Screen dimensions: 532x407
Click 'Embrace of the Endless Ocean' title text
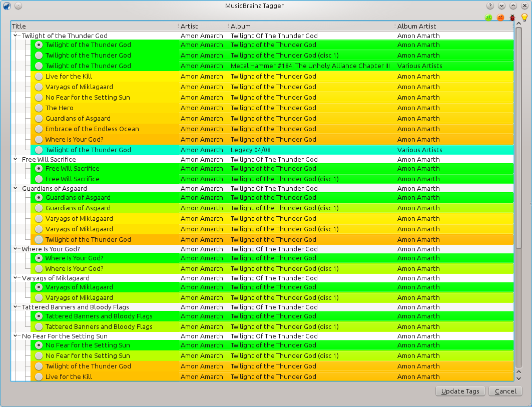[92, 129]
